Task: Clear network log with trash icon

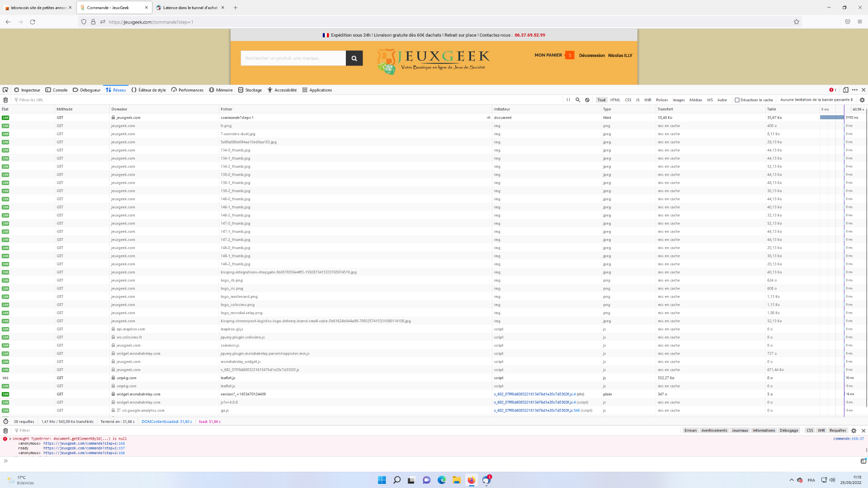Action: click(x=5, y=100)
